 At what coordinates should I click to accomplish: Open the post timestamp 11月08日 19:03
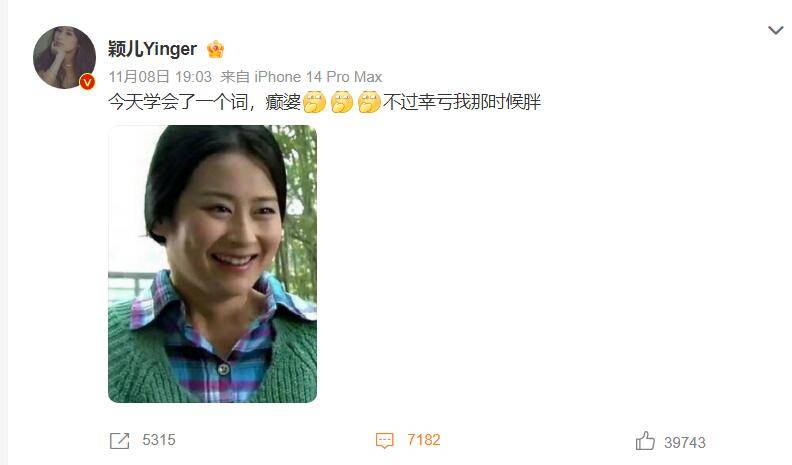point(160,77)
